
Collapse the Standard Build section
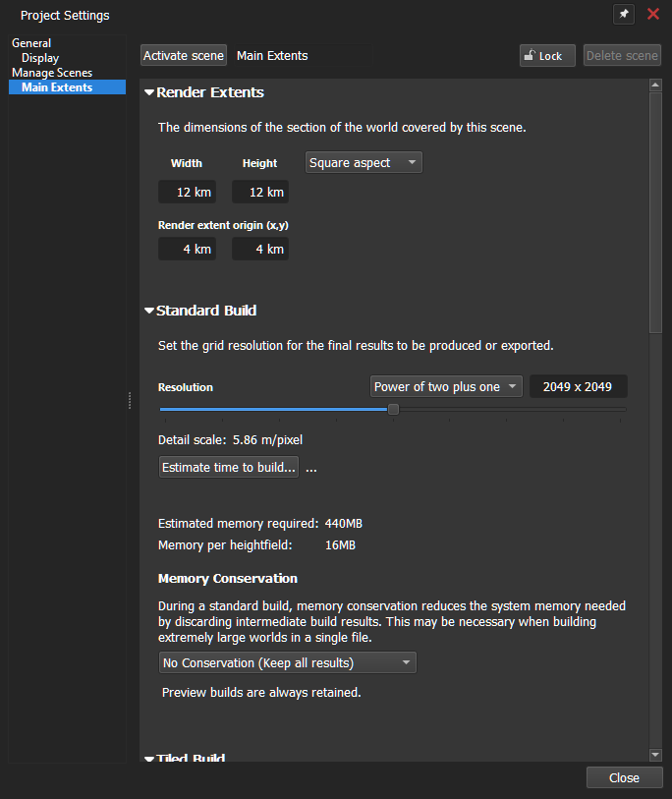click(149, 311)
